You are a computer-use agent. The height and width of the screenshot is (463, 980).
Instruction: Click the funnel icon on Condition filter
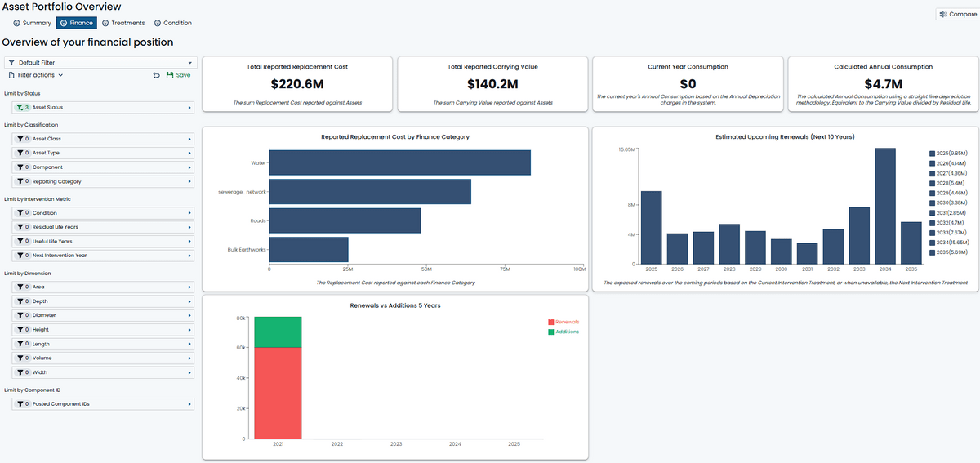point(20,213)
